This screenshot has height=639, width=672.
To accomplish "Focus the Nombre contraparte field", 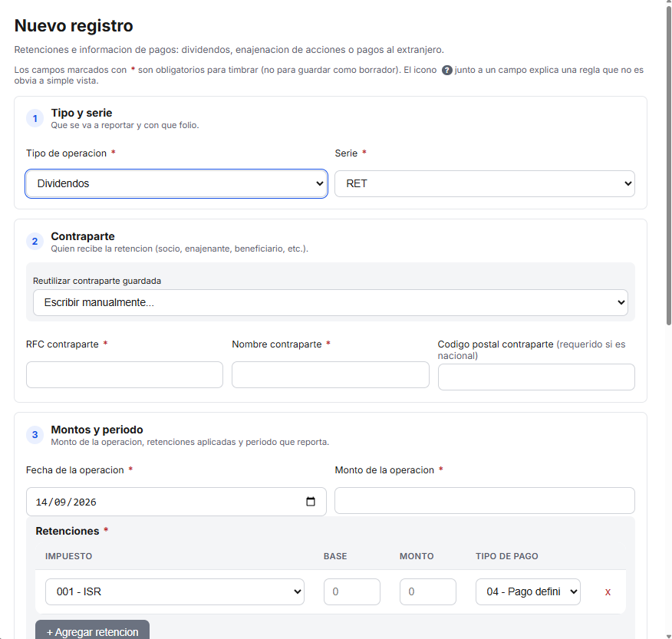I will click(331, 374).
